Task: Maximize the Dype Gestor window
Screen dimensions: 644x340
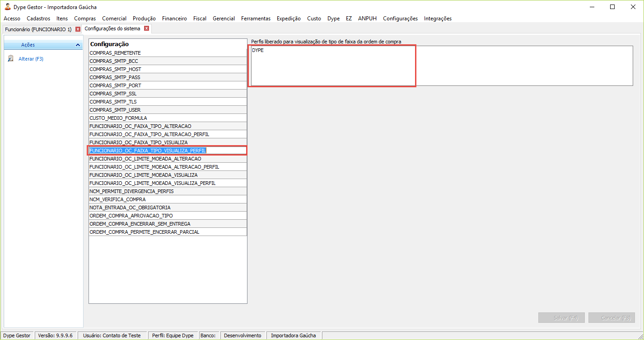Action: (612, 7)
